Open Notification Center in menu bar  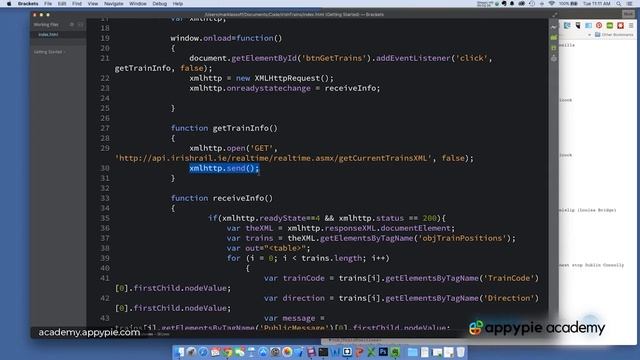[630, 4]
